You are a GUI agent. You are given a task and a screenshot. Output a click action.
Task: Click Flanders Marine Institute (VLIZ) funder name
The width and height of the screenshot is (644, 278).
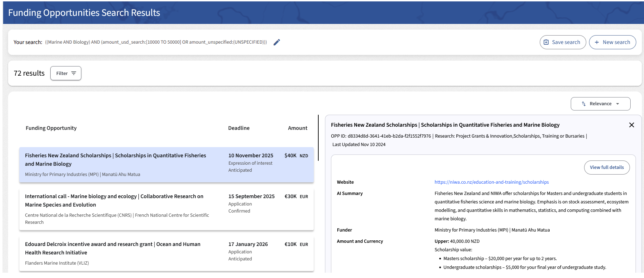pyautogui.click(x=57, y=263)
